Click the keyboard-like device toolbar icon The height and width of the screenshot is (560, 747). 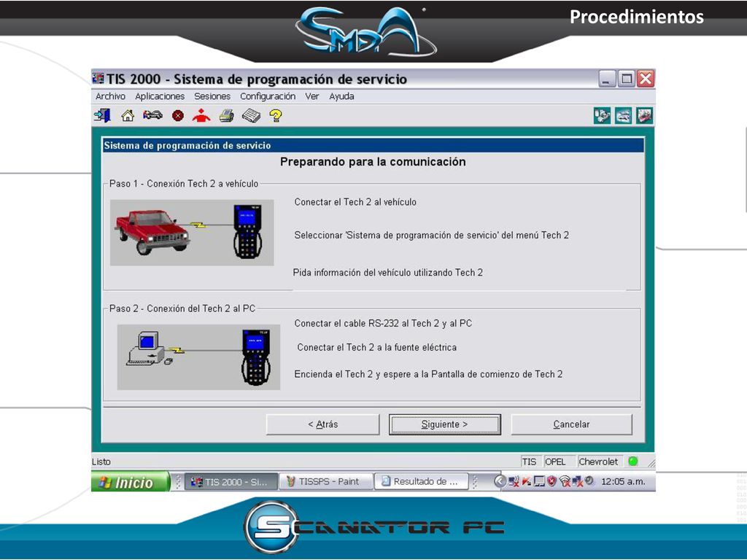click(x=251, y=116)
